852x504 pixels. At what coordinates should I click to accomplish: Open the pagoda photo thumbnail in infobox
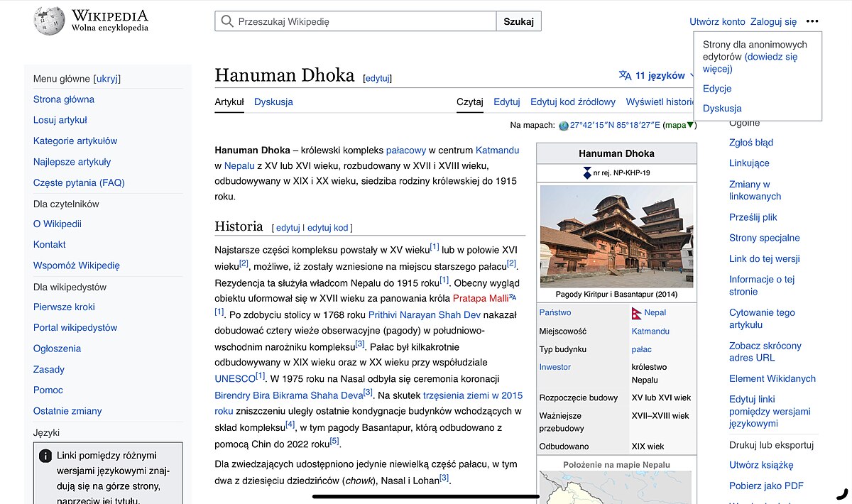616,236
